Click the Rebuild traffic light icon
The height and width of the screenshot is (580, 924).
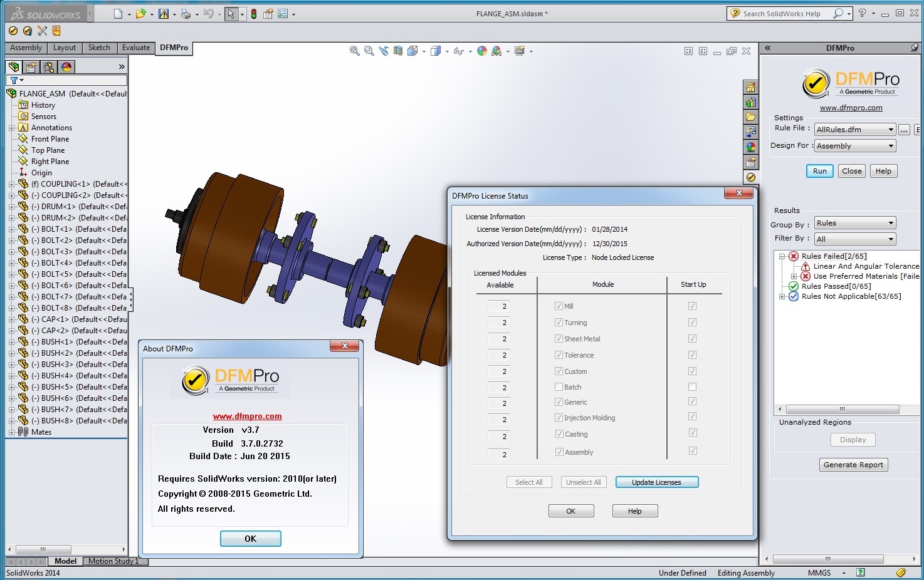pos(254,14)
